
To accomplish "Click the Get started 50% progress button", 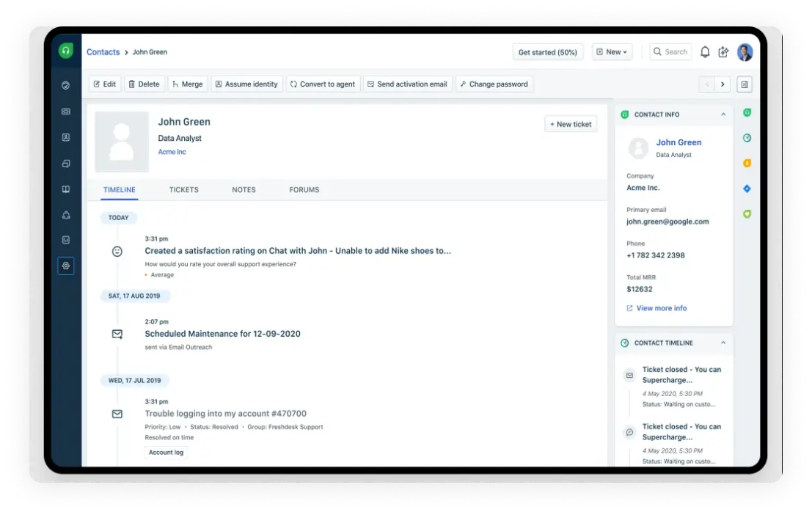I will point(547,52).
